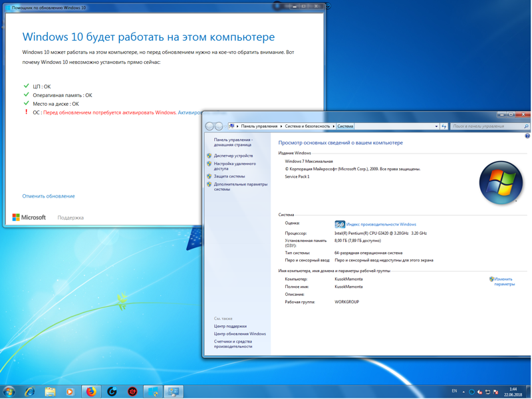Click the Windows 7 logo in System window

501,182
